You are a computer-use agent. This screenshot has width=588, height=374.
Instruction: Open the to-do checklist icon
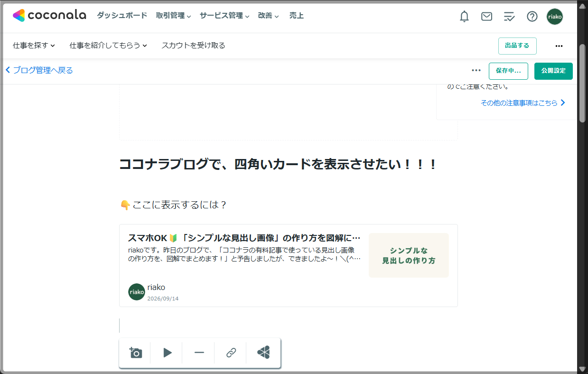(509, 17)
